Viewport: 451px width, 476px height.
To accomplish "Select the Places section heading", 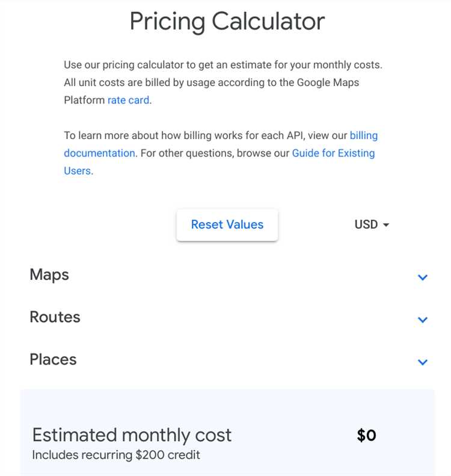I will [53, 359].
